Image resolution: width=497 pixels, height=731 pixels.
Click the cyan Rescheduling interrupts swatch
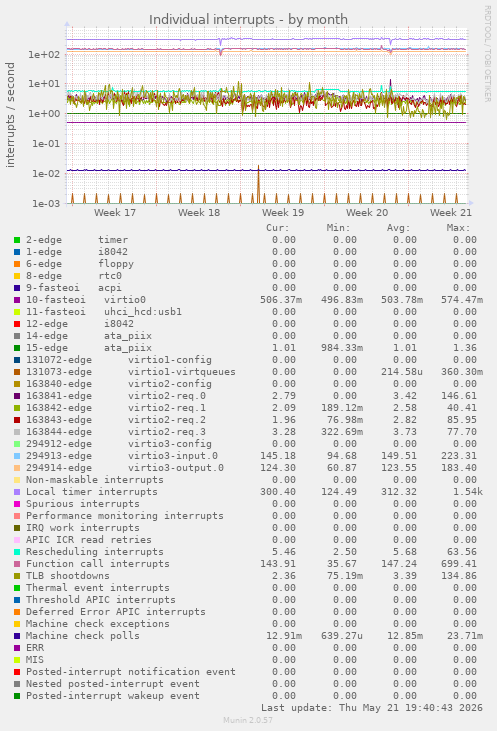pos(17,552)
